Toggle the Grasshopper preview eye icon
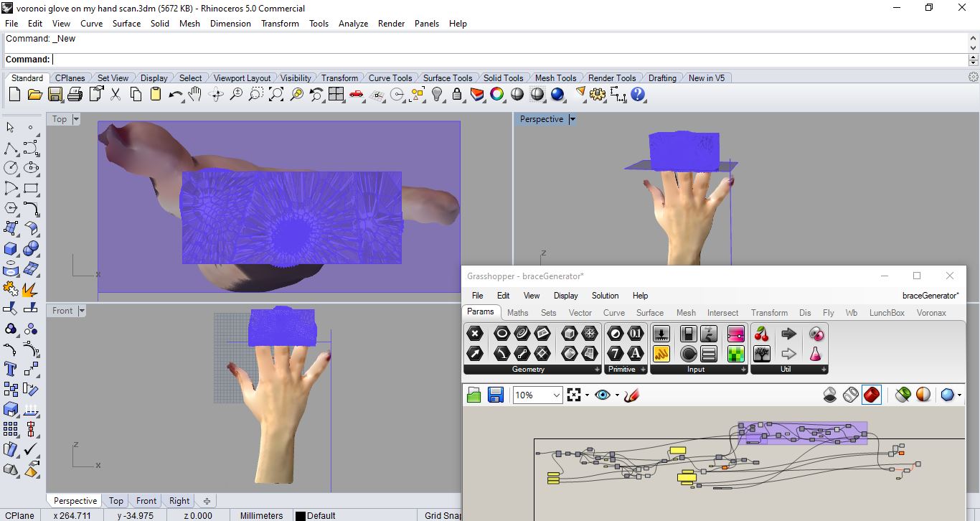Screen dimensions: 980x521 (x=603, y=395)
